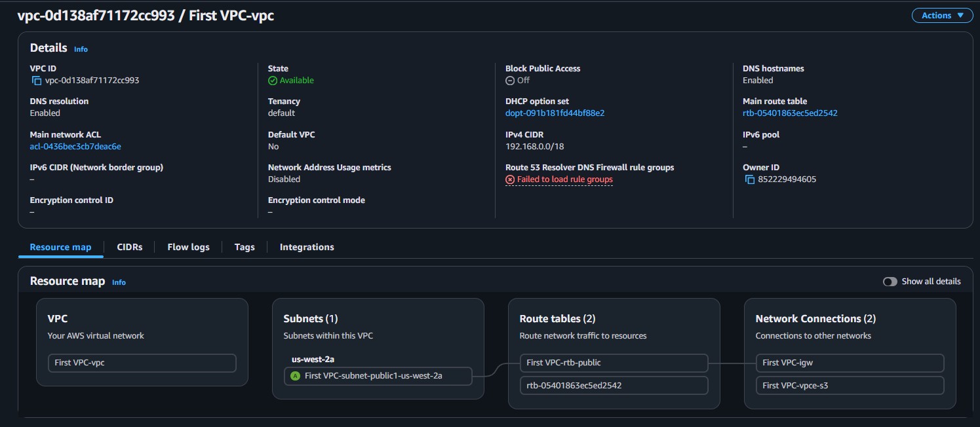
Task: Open DHCP option set dopt-091b181fd44bf88e2
Action: [x=555, y=113]
